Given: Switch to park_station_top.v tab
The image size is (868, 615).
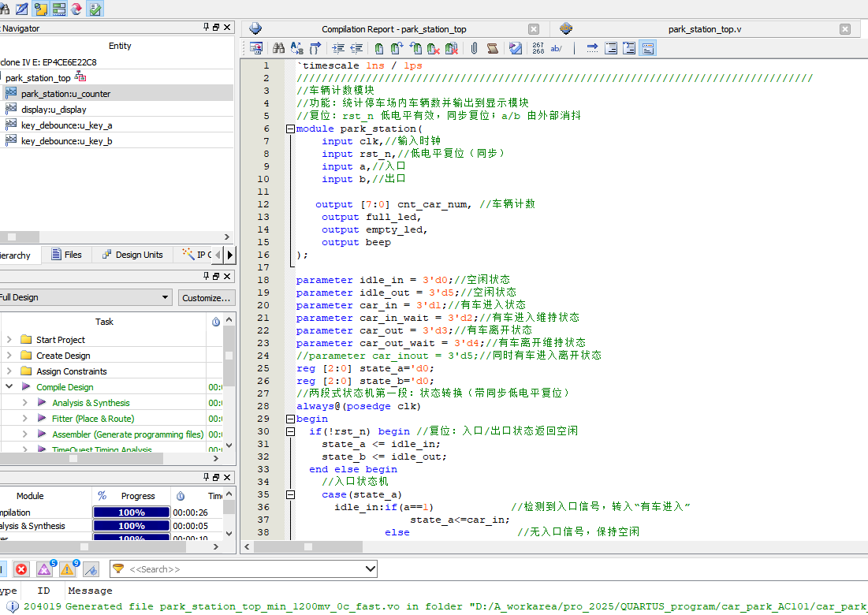Looking at the screenshot, I should [704, 29].
